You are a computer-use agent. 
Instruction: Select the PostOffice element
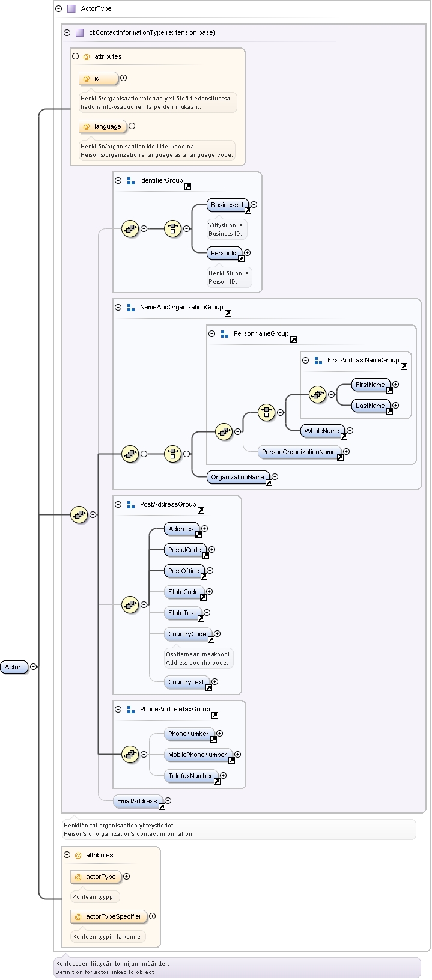[x=184, y=571]
